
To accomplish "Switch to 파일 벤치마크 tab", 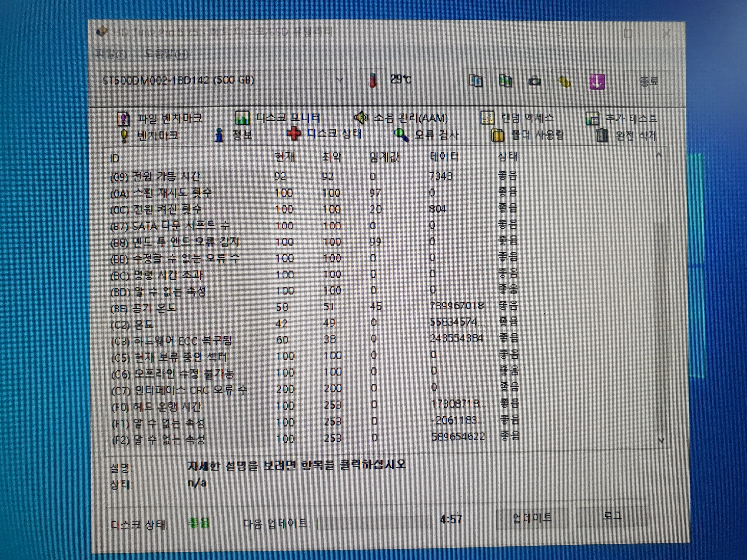I will (x=159, y=119).
